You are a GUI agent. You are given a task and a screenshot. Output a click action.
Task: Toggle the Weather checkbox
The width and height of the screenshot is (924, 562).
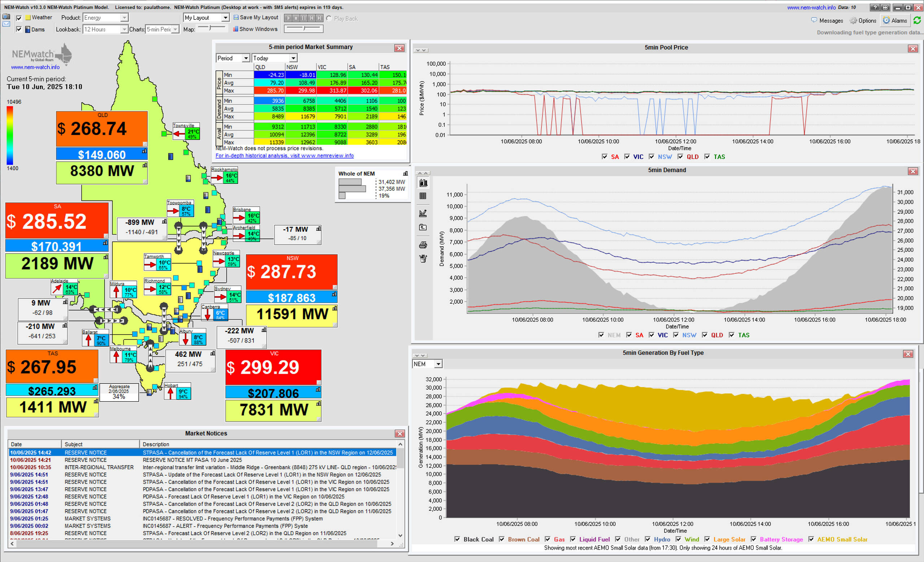pos(19,18)
